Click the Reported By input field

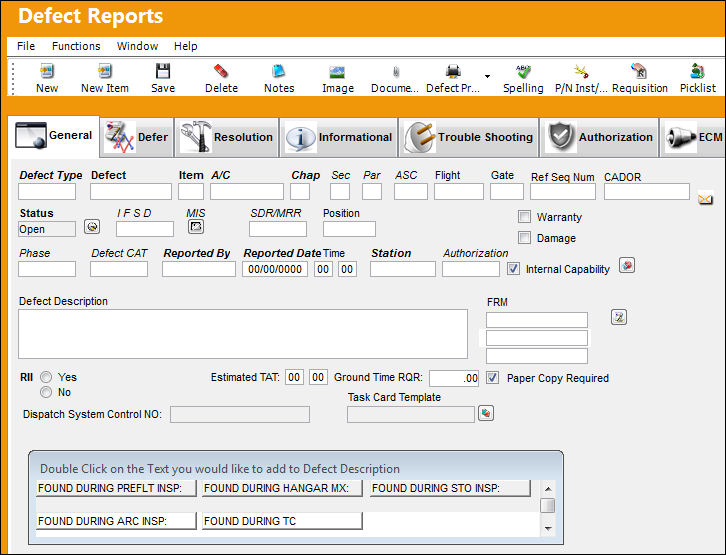click(x=199, y=269)
